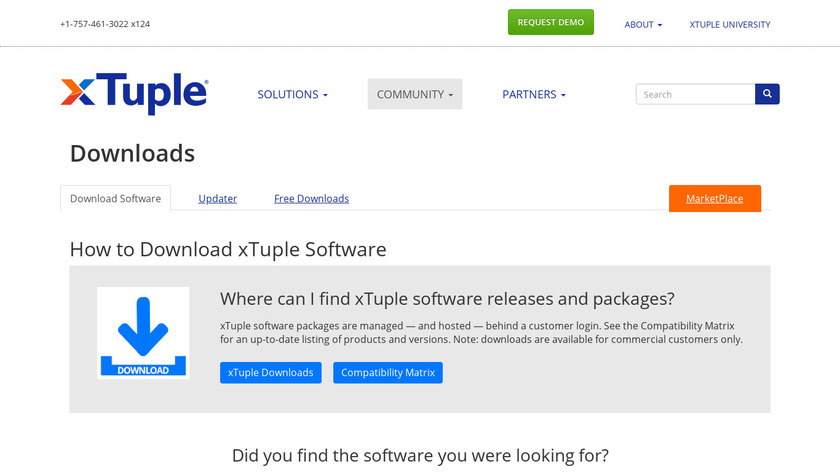The image size is (840, 472).
Task: Click the phone number +1-757-461-3022 x124
Action: point(105,24)
